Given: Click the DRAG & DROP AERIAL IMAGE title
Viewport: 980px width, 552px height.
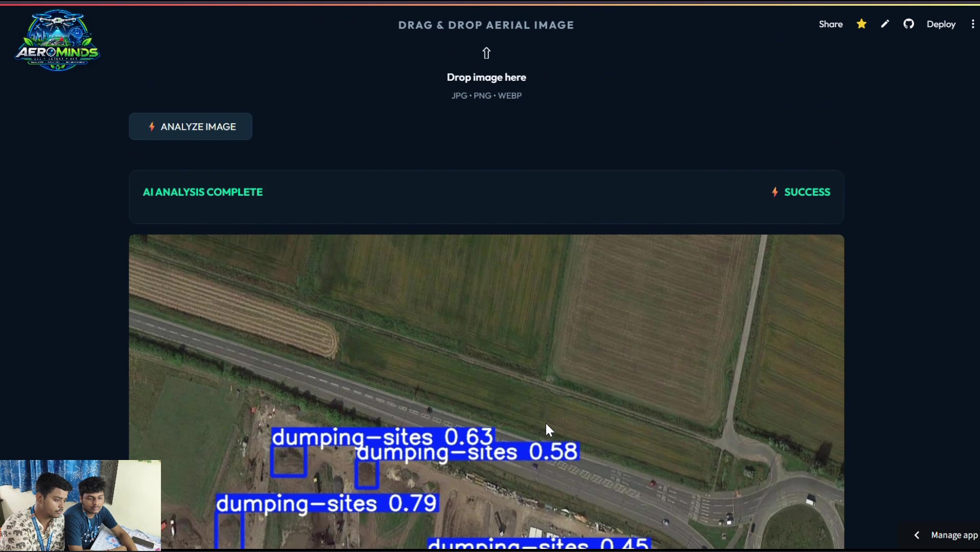Looking at the screenshot, I should click(486, 25).
